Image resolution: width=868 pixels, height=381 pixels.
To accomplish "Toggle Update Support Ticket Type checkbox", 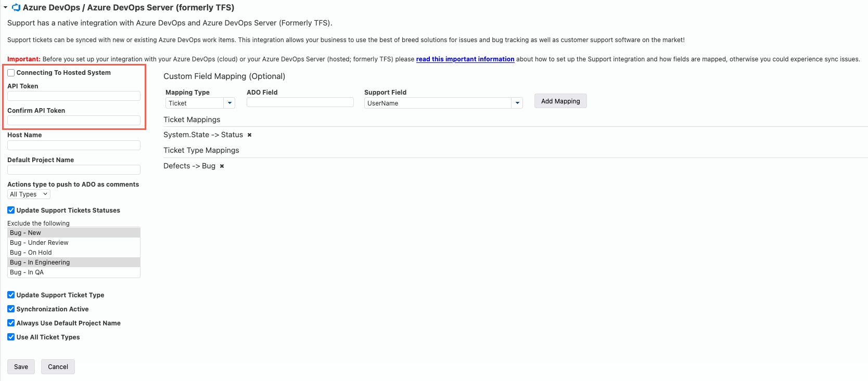I will (11, 295).
